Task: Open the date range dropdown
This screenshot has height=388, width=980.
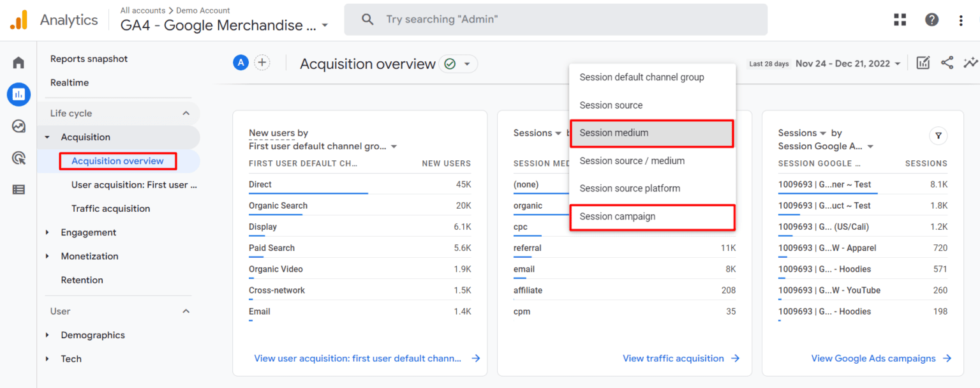Action: tap(848, 64)
